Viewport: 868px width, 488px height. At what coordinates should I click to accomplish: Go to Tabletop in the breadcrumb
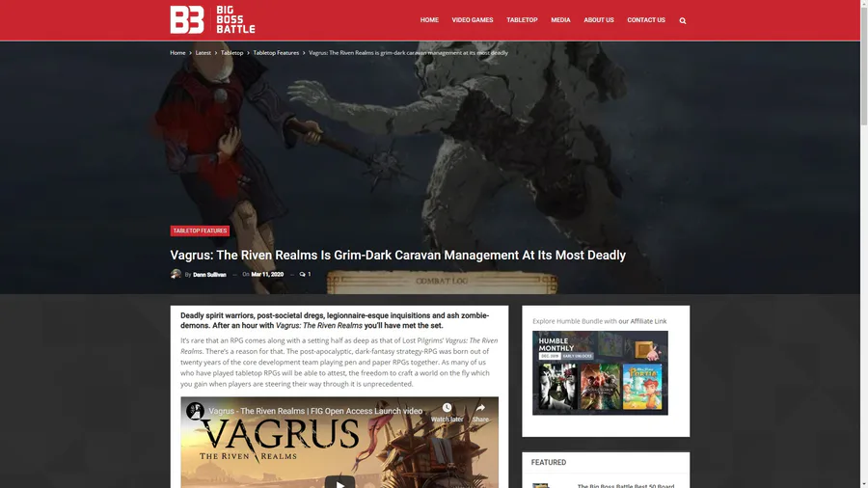231,53
